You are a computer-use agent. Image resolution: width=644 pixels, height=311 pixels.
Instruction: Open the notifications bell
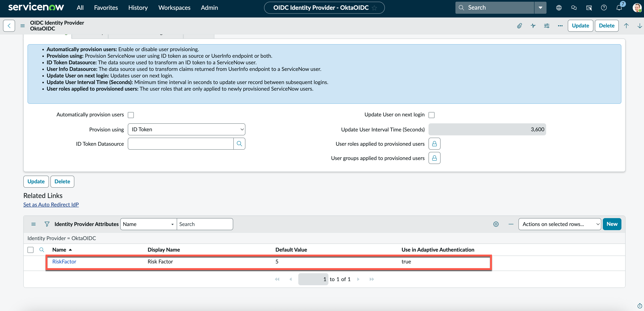pos(619,8)
